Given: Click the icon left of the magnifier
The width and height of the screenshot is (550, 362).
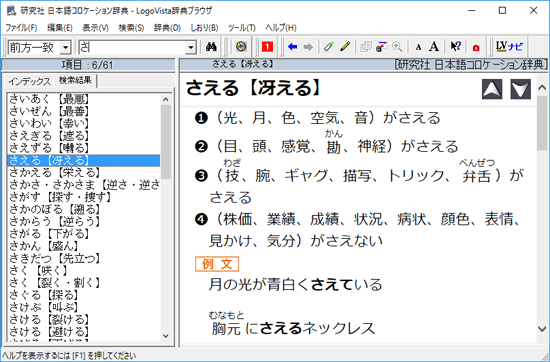Looking at the screenshot, I should (x=381, y=47).
